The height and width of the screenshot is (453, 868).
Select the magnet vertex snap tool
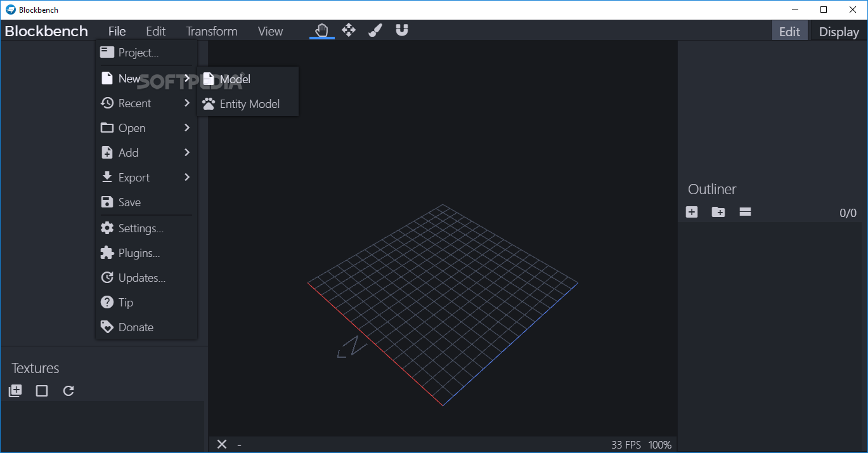click(402, 30)
